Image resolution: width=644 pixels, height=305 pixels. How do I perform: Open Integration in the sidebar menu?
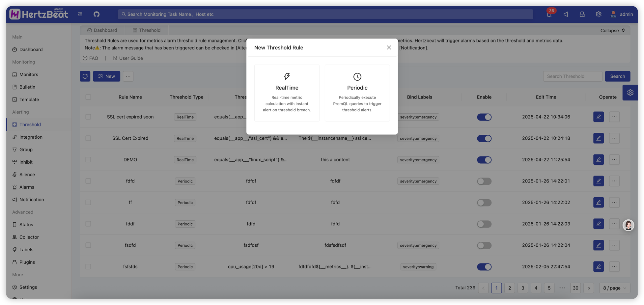(x=31, y=137)
